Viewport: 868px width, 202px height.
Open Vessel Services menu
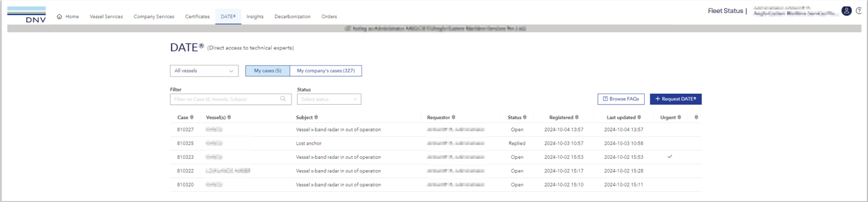(106, 16)
